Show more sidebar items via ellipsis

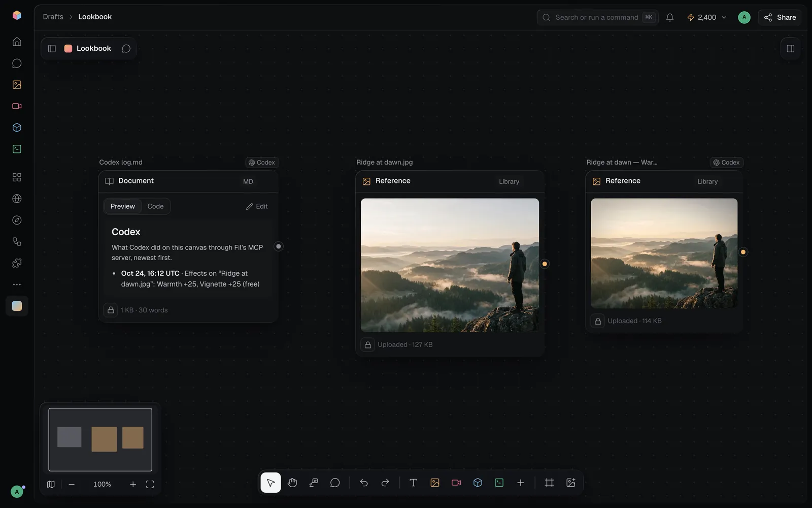tap(17, 284)
